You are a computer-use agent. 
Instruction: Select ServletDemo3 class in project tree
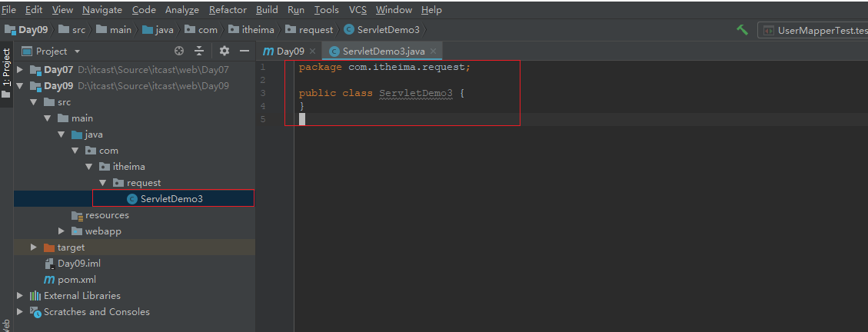[171, 199]
